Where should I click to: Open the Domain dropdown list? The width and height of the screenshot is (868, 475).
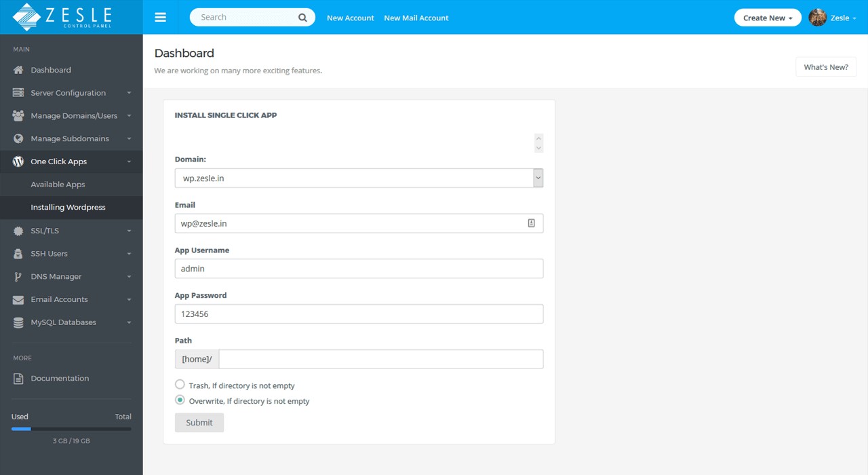pos(538,178)
